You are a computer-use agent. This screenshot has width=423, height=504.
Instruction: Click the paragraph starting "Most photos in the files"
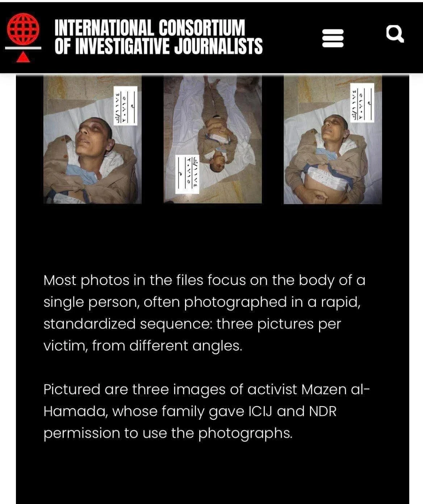pyautogui.click(x=205, y=313)
